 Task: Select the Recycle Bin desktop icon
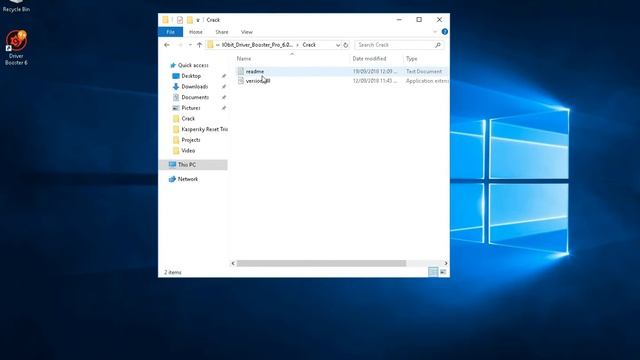[x=16, y=6]
